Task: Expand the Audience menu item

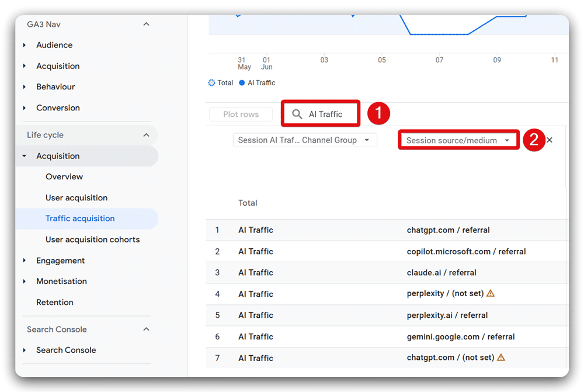Action: point(54,45)
